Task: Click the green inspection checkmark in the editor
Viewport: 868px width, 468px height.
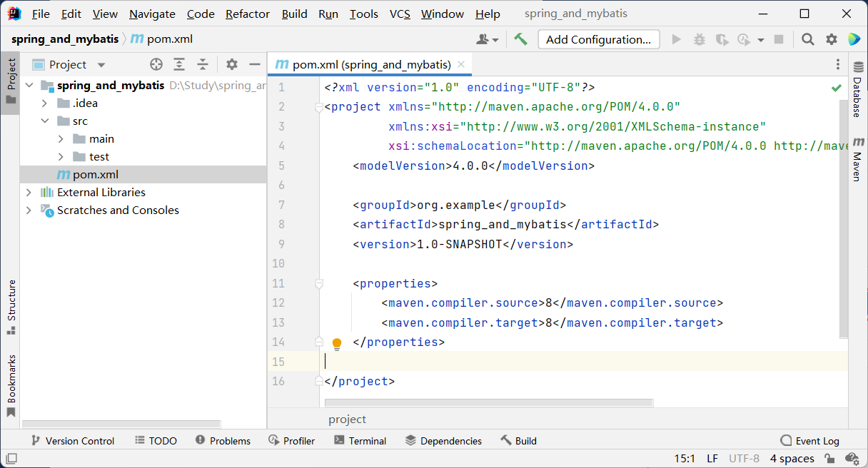Action: tap(836, 88)
